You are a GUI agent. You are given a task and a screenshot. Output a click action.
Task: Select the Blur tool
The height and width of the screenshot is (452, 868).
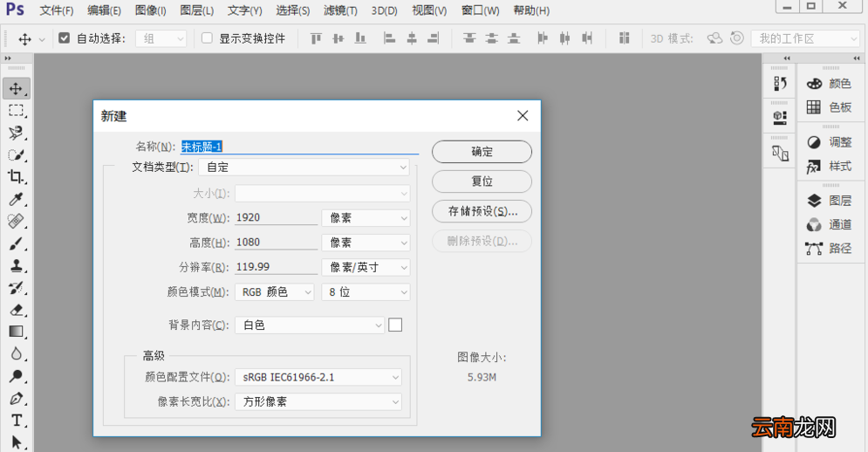click(16, 354)
